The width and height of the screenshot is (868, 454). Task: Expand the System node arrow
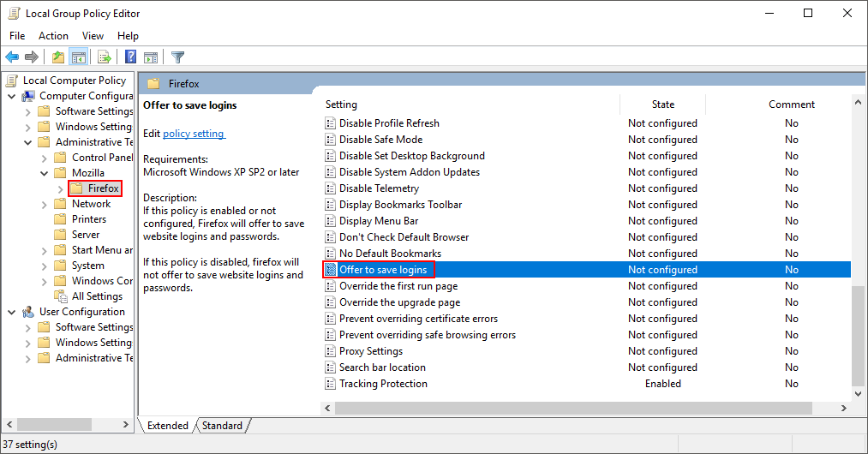pos(45,266)
